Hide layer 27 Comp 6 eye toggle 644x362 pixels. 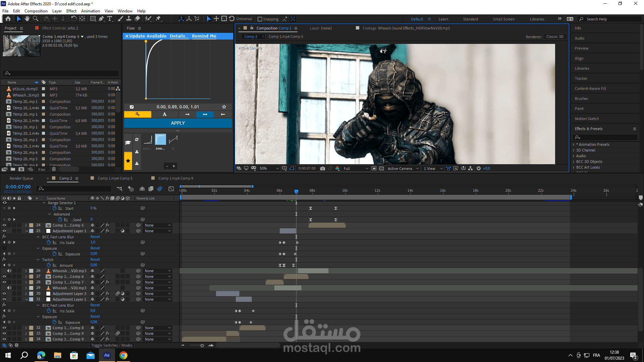click(x=4, y=277)
